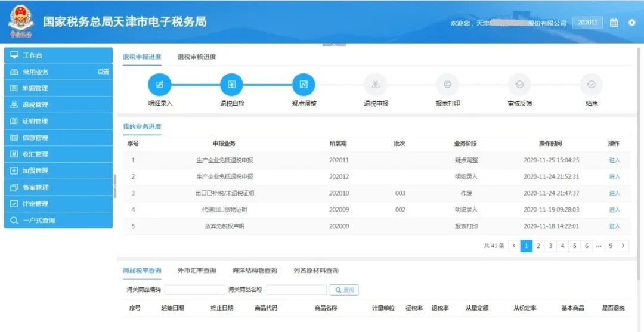Viewport: 644px width, 332px height.
Task: Click the 审核反馈 step circle icon
Action: [519, 85]
